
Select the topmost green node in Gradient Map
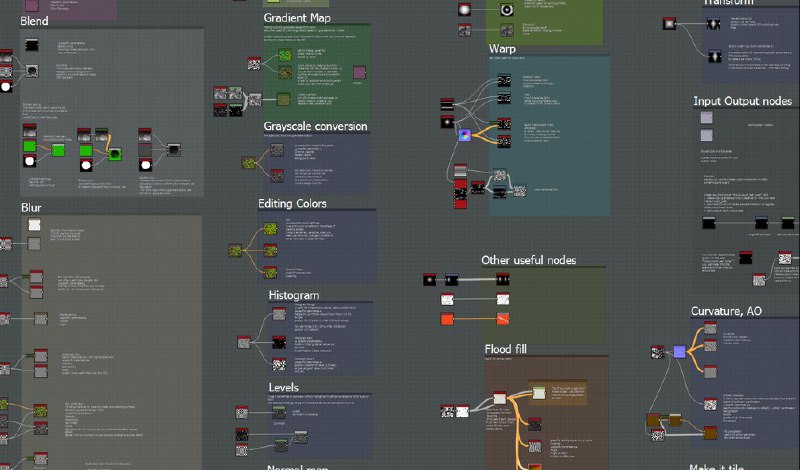pyautogui.click(x=285, y=54)
